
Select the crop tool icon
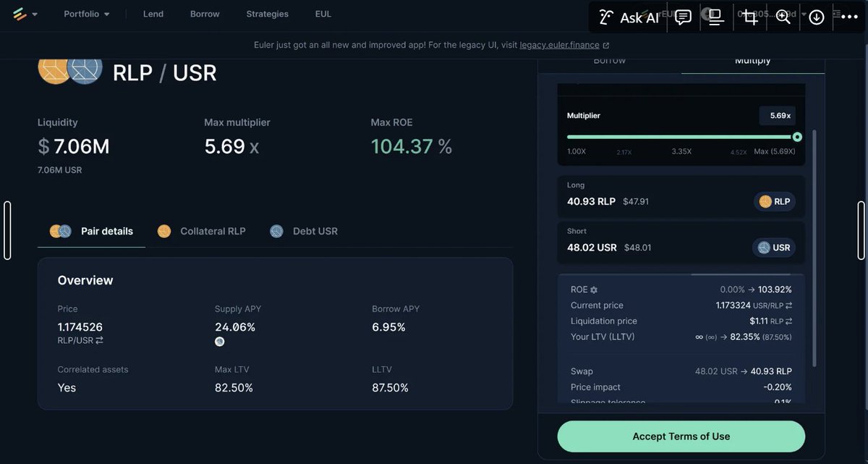(750, 17)
